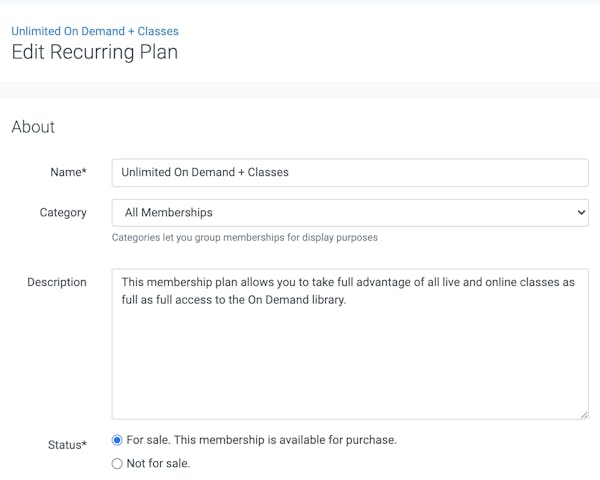The image size is (600, 480).
Task: Select the For sale radio button
Action: tap(118, 440)
